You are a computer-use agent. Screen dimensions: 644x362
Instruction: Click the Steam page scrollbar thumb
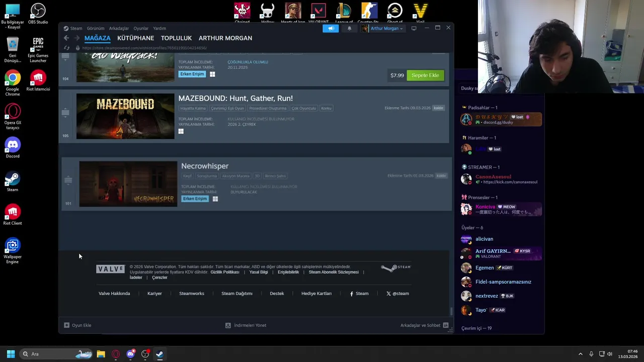click(451, 311)
